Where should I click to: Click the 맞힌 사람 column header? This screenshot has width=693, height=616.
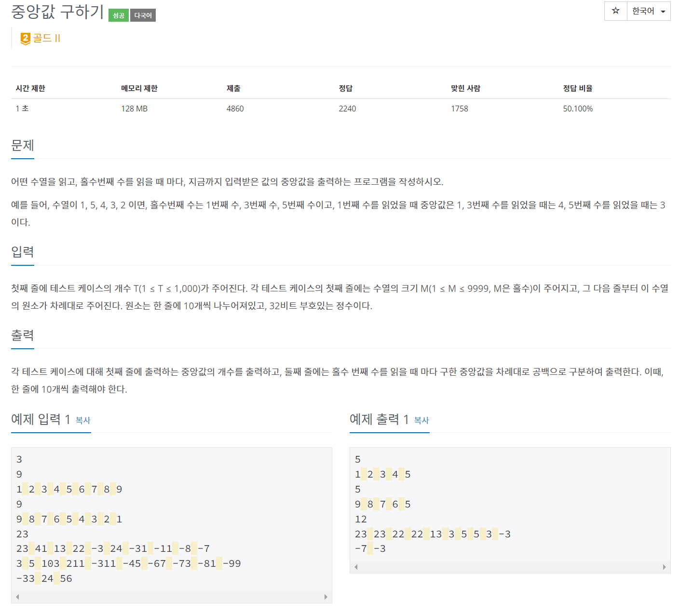[465, 88]
